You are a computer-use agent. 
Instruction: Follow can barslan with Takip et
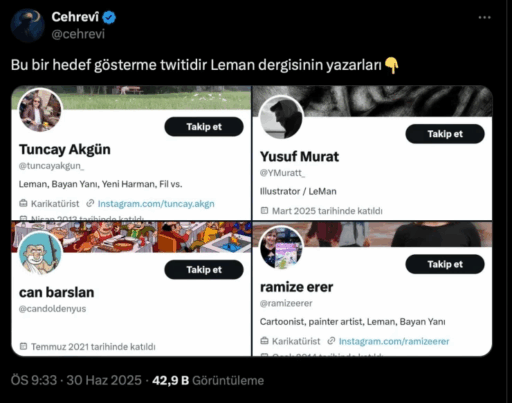pos(204,270)
